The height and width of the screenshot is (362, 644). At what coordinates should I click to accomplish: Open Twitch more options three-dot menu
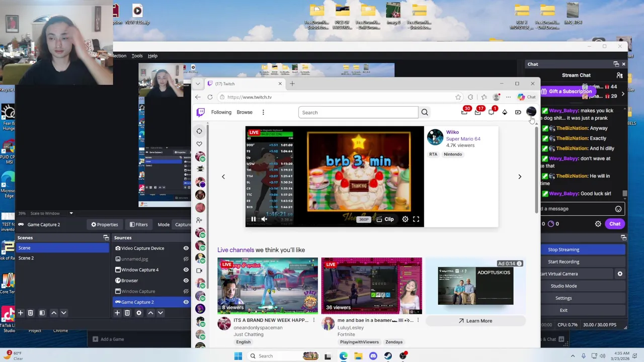click(263, 112)
